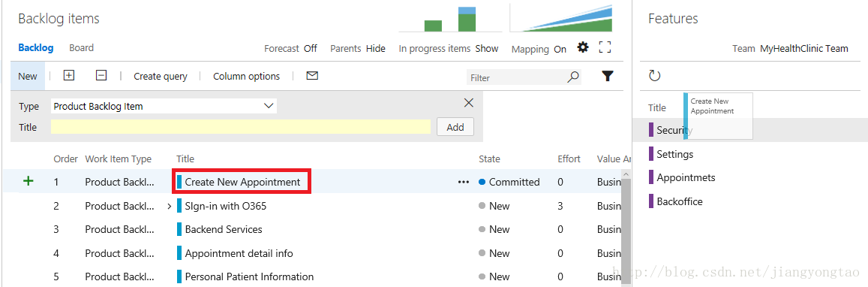Click the green add item plus icon
This screenshot has height=287, width=868.
click(29, 181)
